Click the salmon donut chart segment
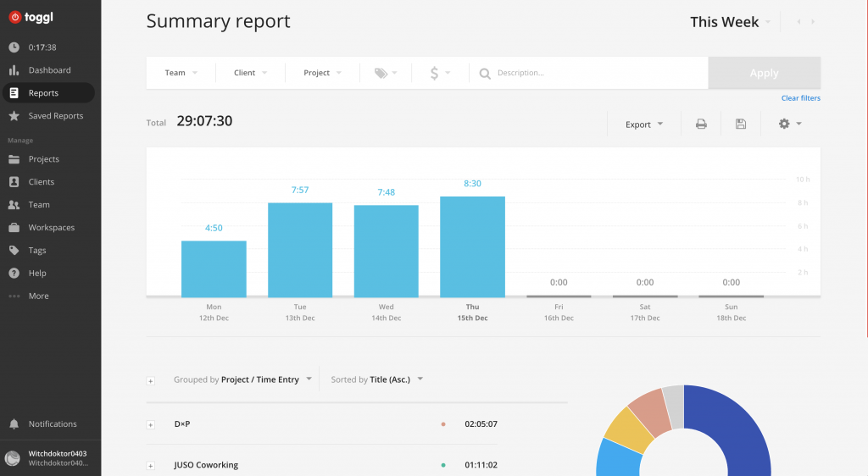This screenshot has height=476, width=868. 652,412
